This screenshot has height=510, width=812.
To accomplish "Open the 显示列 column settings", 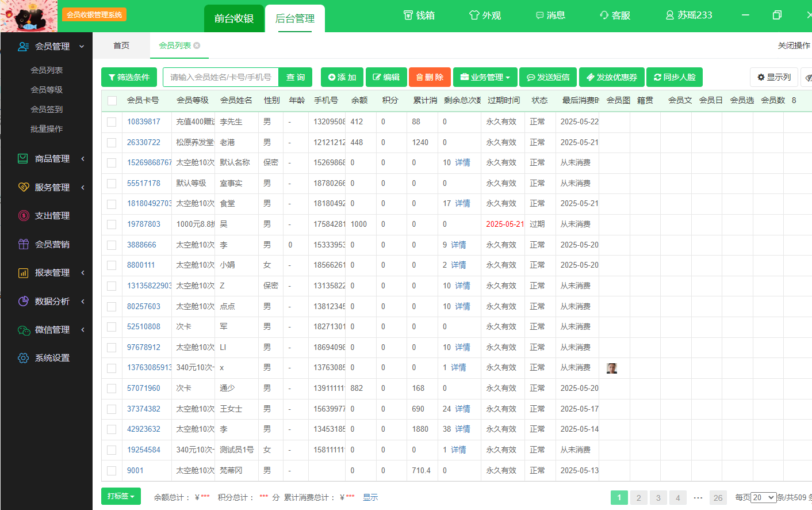I will click(774, 77).
